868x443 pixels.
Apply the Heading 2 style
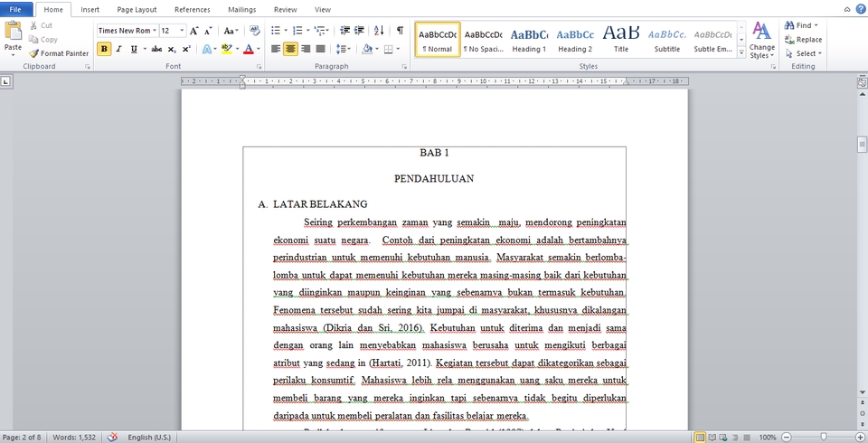(x=575, y=39)
